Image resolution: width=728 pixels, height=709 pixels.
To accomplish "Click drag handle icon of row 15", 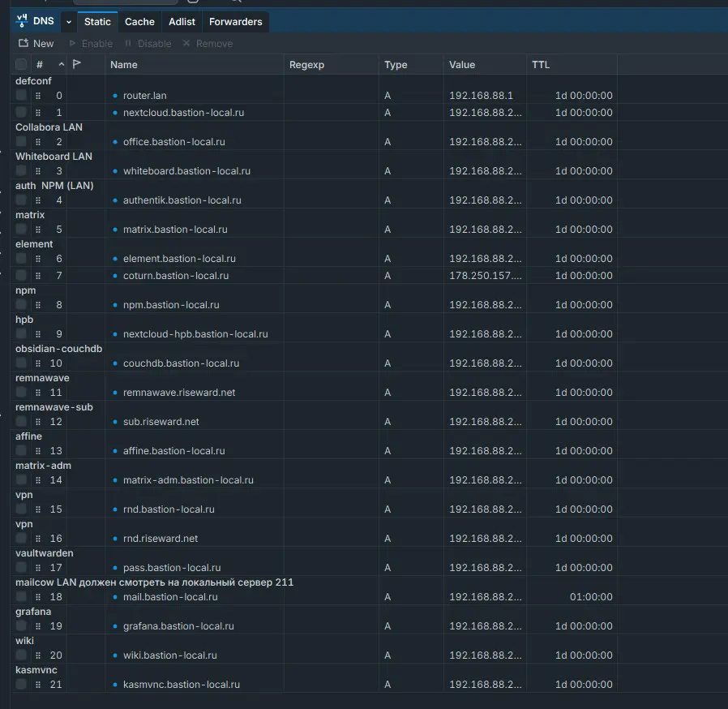I will point(38,509).
